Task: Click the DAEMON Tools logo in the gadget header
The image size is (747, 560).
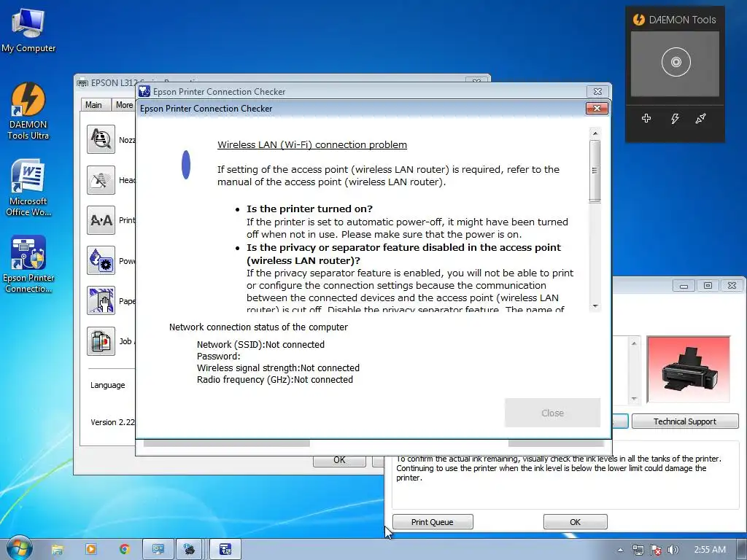Action: pyautogui.click(x=638, y=20)
